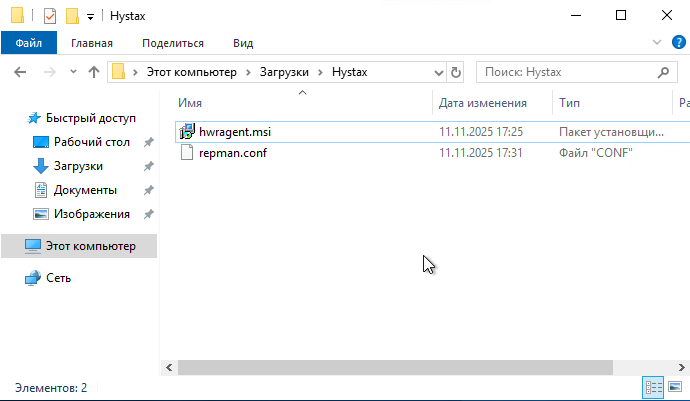Image resolution: width=690 pixels, height=401 pixels.
Task: Customize quick access toolbar dropdown
Action: pos(90,16)
